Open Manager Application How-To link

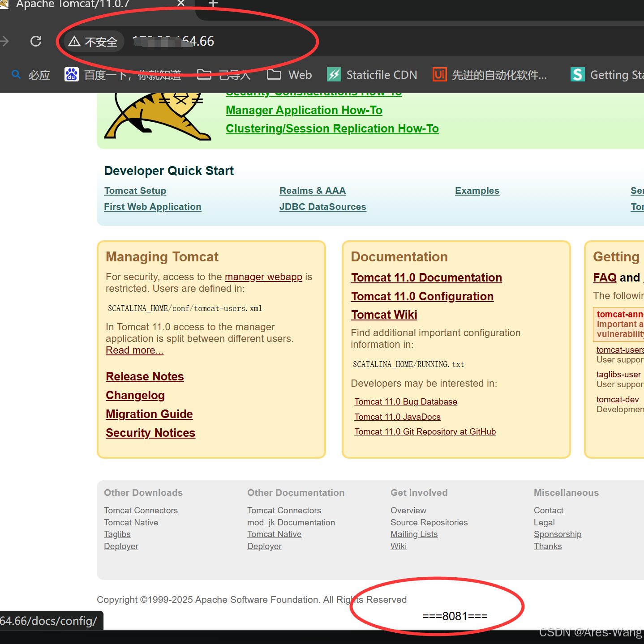pyautogui.click(x=304, y=110)
